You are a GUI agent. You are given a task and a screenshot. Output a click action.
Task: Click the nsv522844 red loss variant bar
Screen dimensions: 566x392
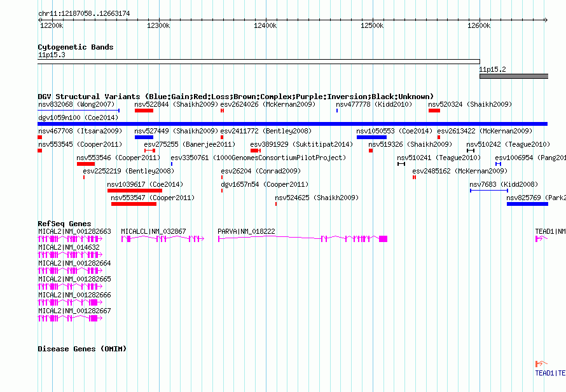point(144,111)
